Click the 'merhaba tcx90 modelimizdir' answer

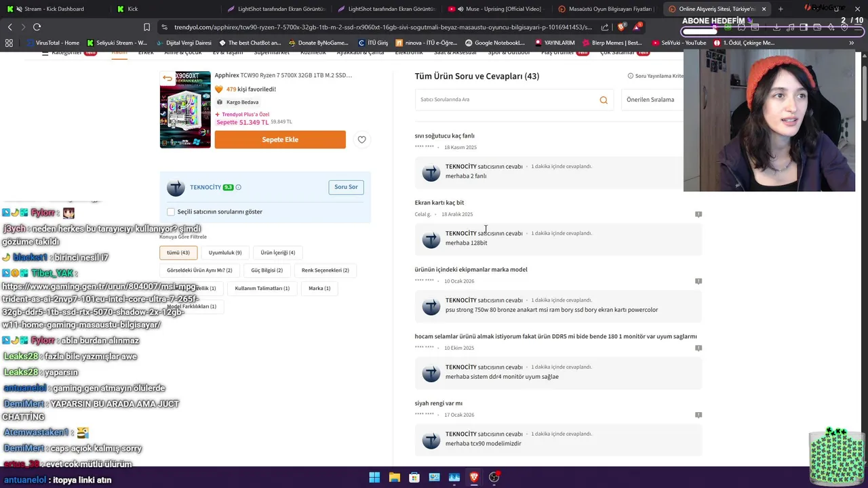click(x=484, y=443)
